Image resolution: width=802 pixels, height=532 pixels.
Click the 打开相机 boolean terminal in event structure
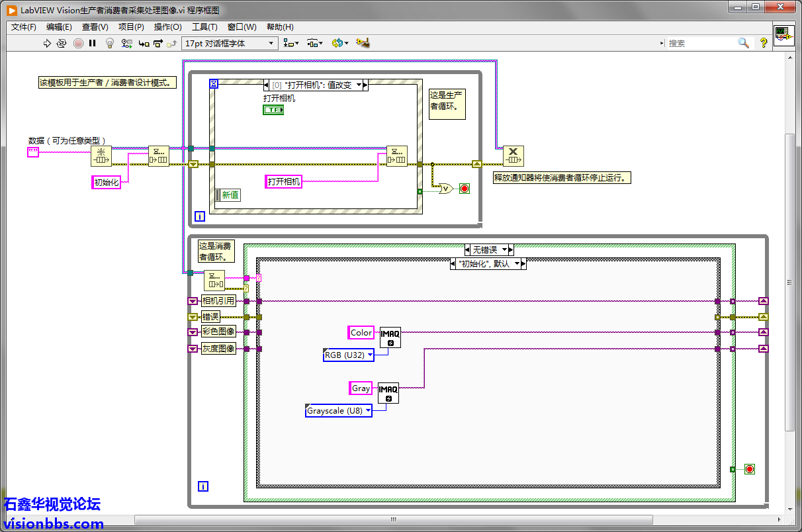(273, 110)
